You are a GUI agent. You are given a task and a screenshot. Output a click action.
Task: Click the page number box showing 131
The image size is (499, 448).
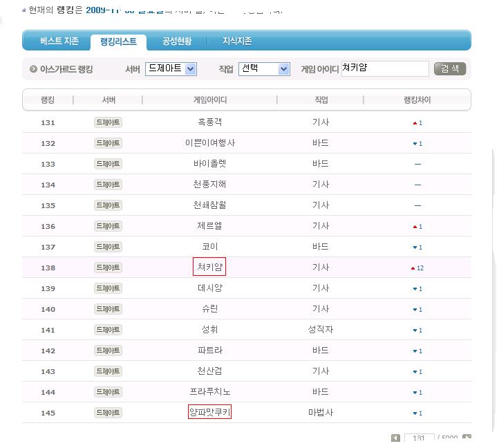(x=418, y=439)
